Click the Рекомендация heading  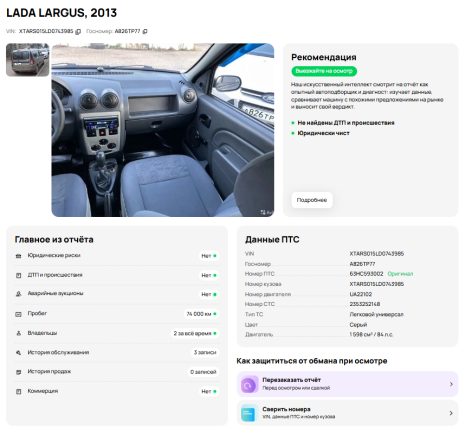pos(324,57)
